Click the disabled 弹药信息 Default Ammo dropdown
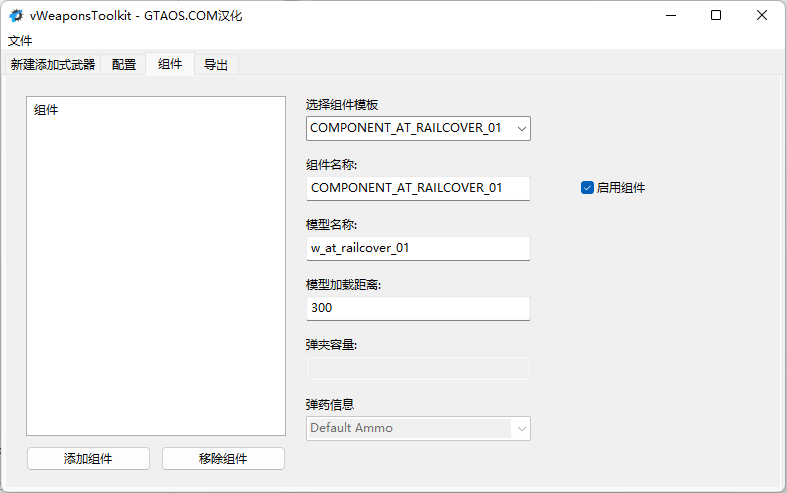 tap(418, 428)
